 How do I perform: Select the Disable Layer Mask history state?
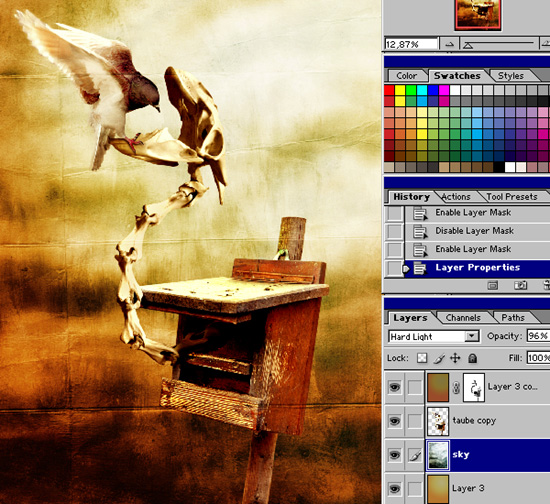[475, 231]
